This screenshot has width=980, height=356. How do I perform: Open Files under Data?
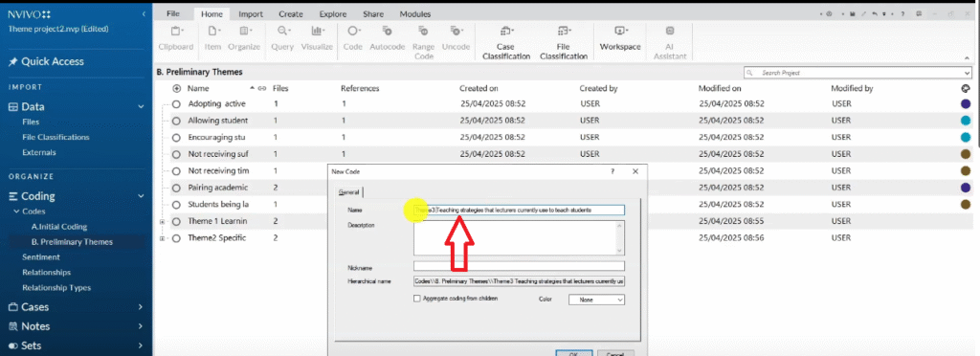click(x=31, y=122)
